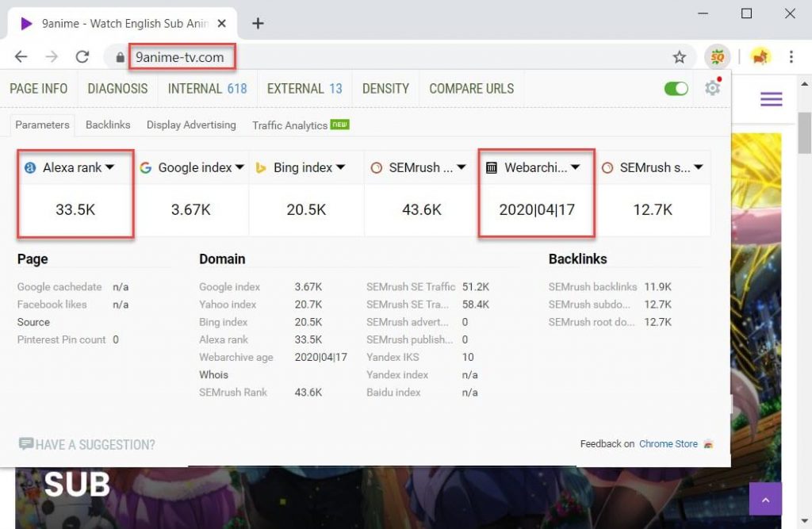Image resolution: width=812 pixels, height=529 pixels.
Task: Click the SEMrush Rank label under Domain
Action: [233, 393]
